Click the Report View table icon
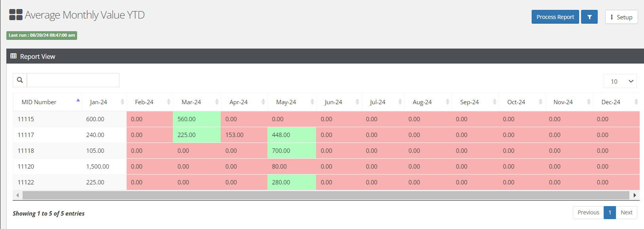Image resolution: width=644 pixels, height=229 pixels. pos(13,56)
